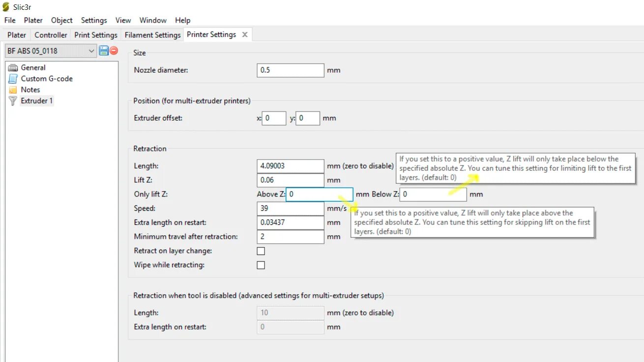
Task: Click the red delete preset icon
Action: click(114, 51)
